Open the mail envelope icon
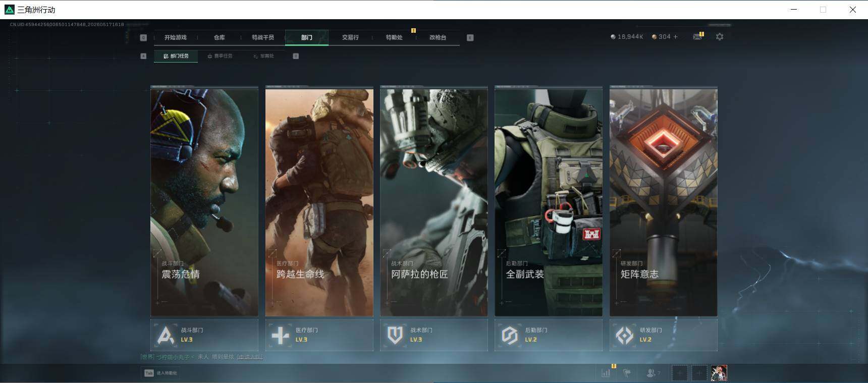Viewport: 868px width, 383px height. 697,36
